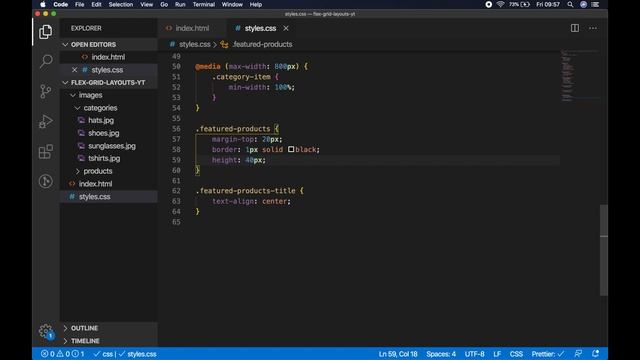Click the height property on line 59

[224, 160]
